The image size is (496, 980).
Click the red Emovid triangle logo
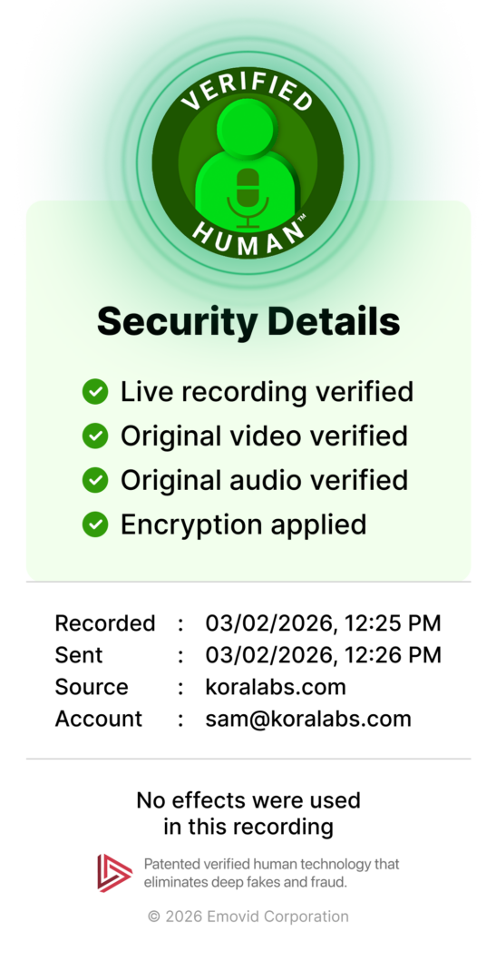pyautogui.click(x=114, y=873)
